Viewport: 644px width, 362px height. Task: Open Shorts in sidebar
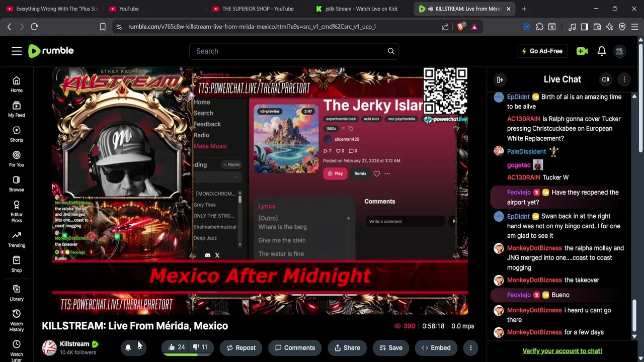(17, 134)
